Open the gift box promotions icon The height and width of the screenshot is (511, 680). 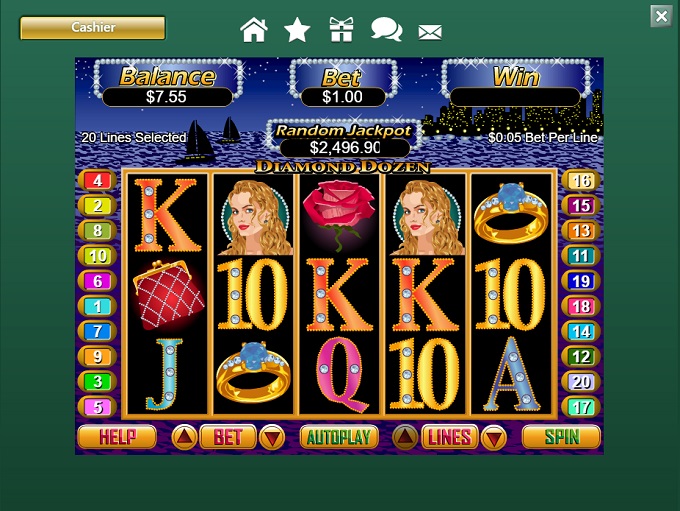341,30
